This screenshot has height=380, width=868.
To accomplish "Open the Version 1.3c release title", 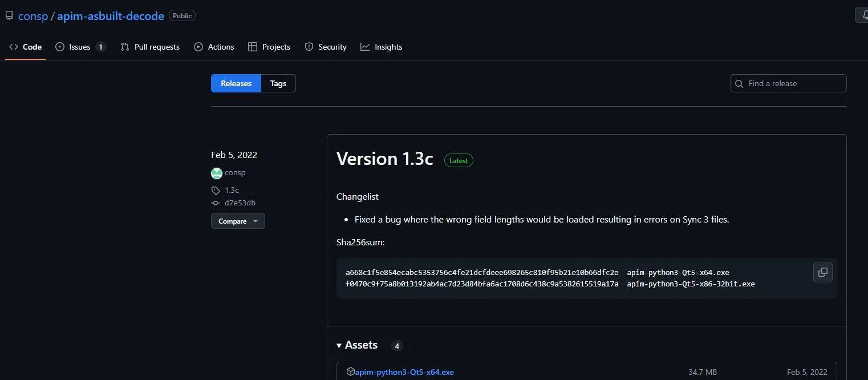I will pyautogui.click(x=385, y=159).
